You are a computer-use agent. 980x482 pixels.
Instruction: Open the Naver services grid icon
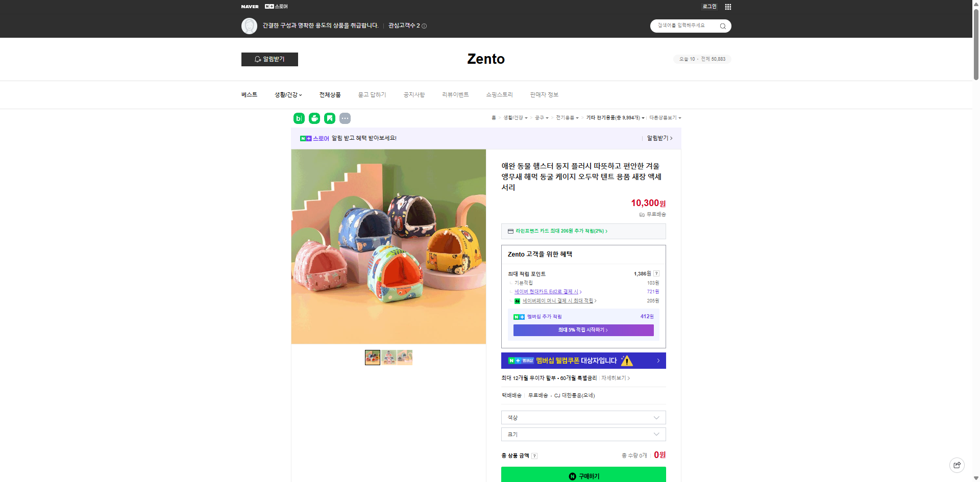pyautogui.click(x=728, y=7)
